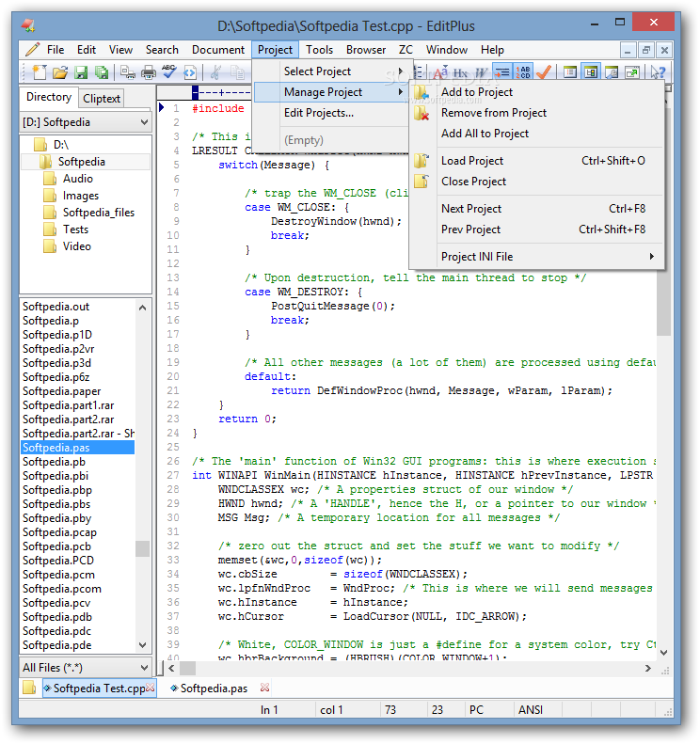Run spell check with the ABC checkmark icon
This screenshot has height=744, width=700.
click(x=169, y=72)
